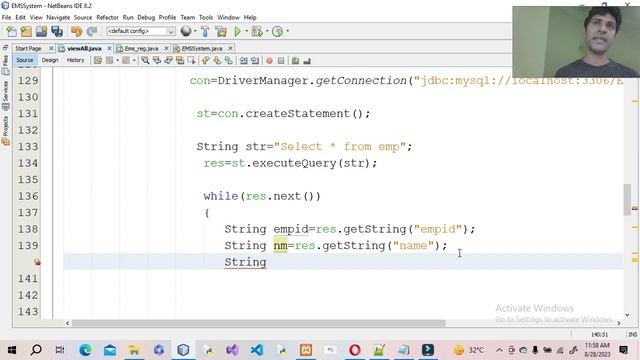Click the error hint bulb at line 140
The width and height of the screenshot is (640, 360).
tap(37, 262)
